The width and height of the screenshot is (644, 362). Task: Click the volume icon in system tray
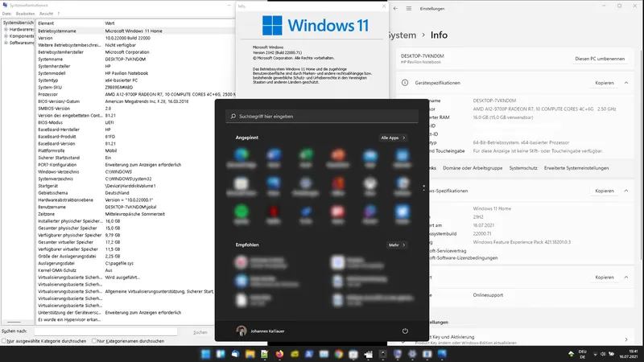tap(603, 354)
